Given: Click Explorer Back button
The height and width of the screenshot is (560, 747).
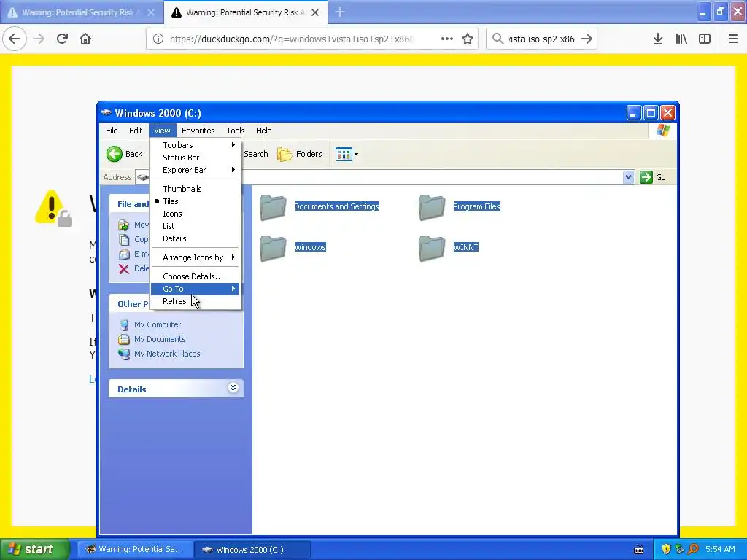Looking at the screenshot, I should (124, 154).
